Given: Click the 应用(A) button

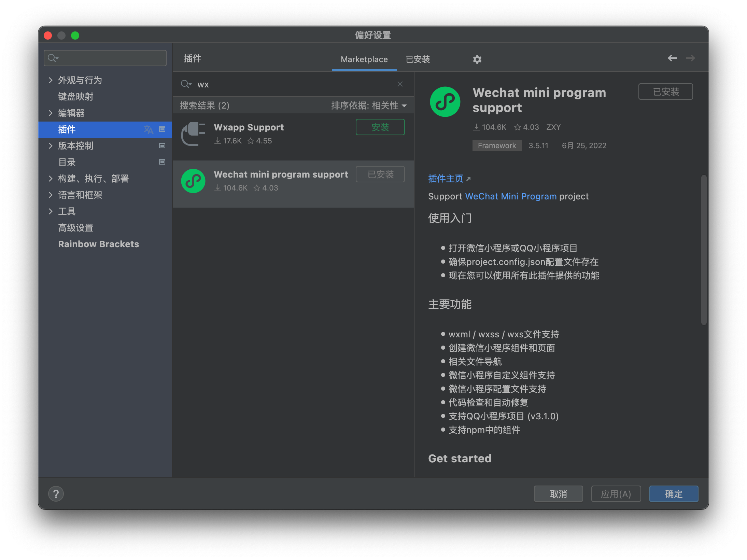Looking at the screenshot, I should pos(616,494).
